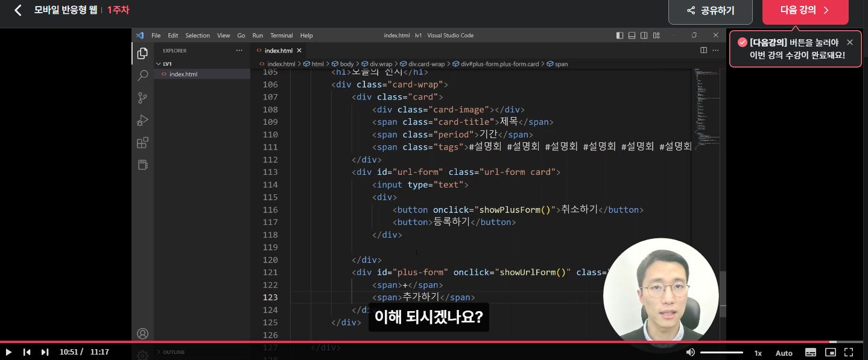Open the editor's More Actions ellipsis

point(717,51)
